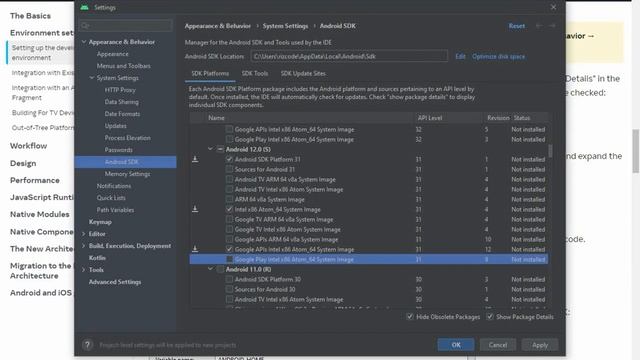Viewport: 640px width, 360px height.
Task: Toggle the Android 12.0 (S) group checkbox
Action: click(220, 149)
